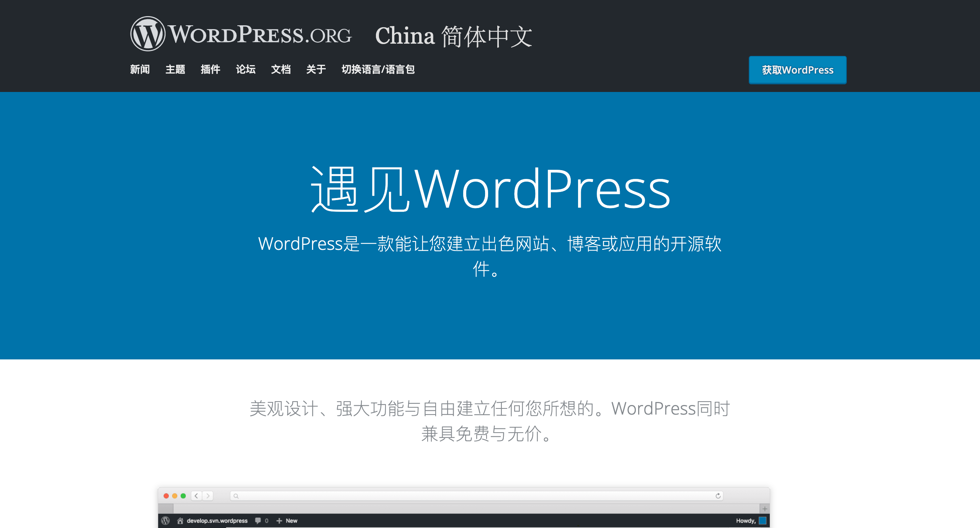Click develop.svn.wordpress home link
Viewport: 980px width, 528px height.
click(x=212, y=521)
